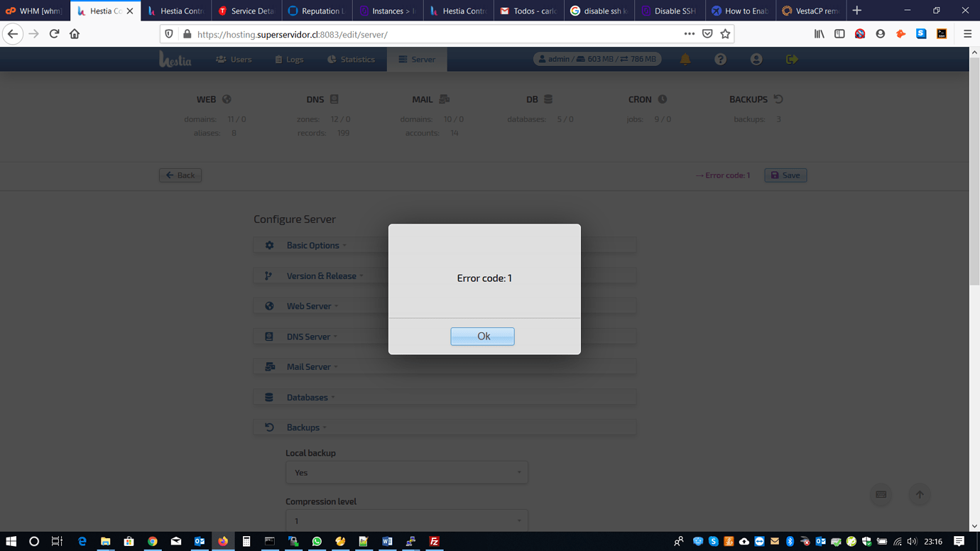Open the Compression level selector
This screenshot has width=980, height=551.
406,520
